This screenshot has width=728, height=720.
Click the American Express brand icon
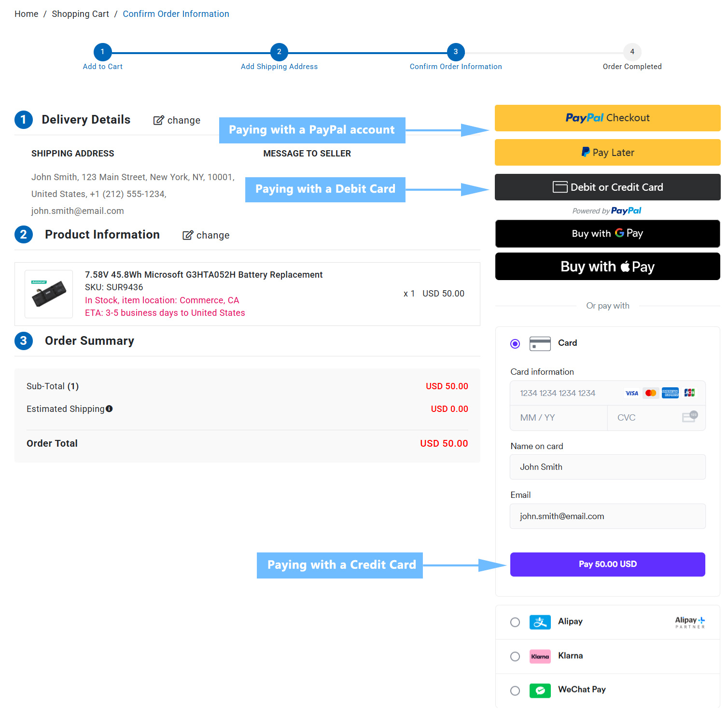tap(670, 393)
